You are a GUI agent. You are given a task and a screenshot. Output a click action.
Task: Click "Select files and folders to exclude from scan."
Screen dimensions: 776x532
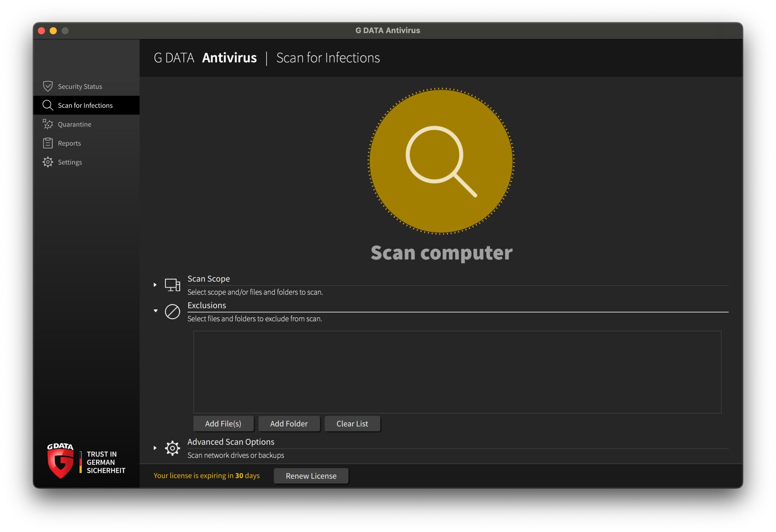(255, 319)
